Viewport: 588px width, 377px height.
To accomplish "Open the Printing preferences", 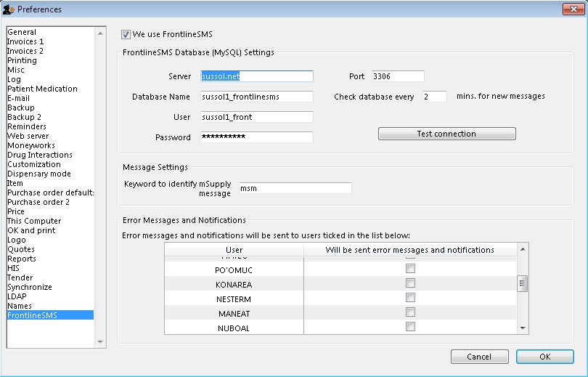I will tap(50, 60).
